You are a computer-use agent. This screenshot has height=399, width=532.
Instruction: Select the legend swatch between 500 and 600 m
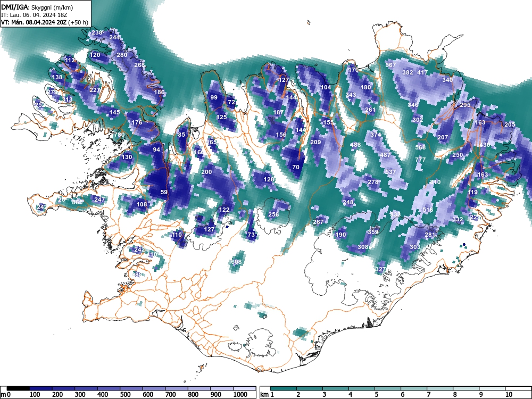tap(131, 388)
